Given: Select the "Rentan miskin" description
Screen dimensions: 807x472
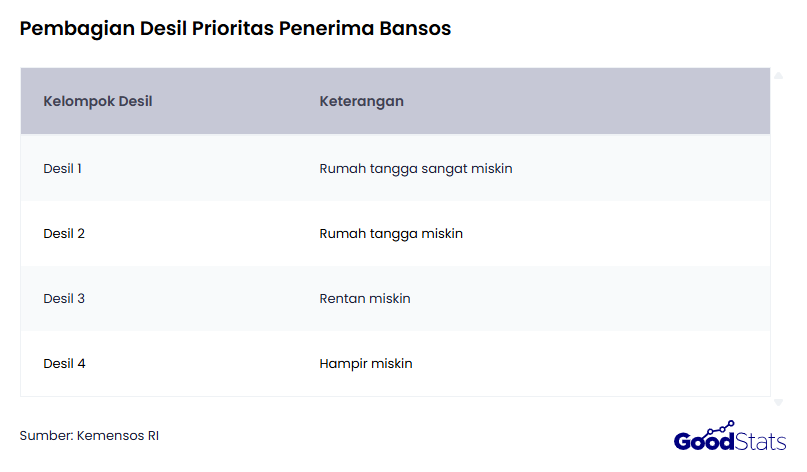Looking at the screenshot, I should (x=365, y=299).
